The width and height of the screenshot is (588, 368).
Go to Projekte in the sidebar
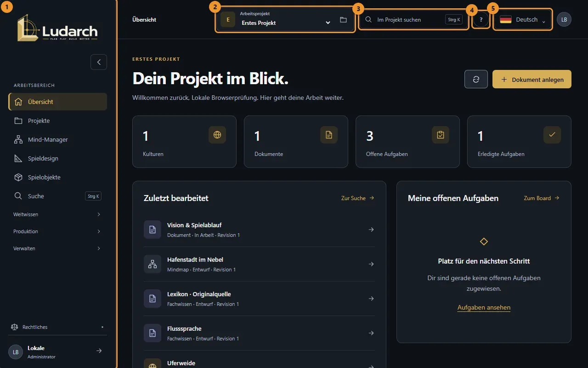click(x=57, y=121)
